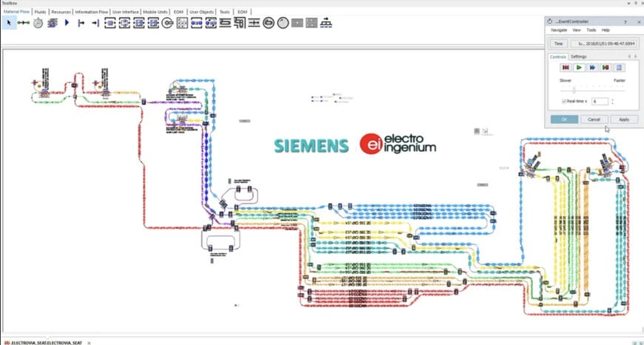The height and width of the screenshot is (345, 644).
Task: Select the Buffer icon
Action: coord(211,23)
